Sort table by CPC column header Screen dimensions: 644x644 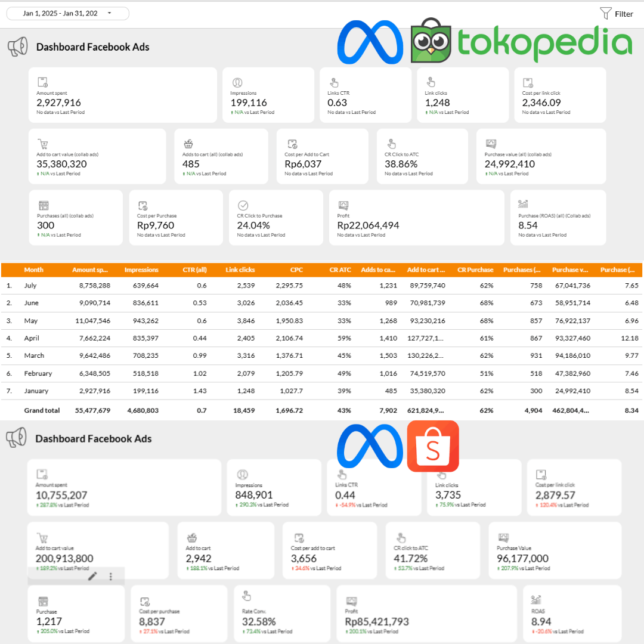tap(296, 270)
